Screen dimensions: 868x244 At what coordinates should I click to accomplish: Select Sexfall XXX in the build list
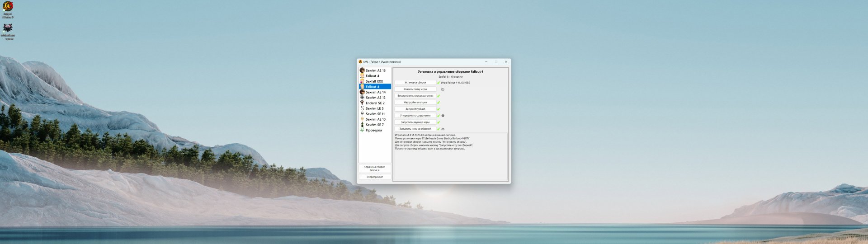pyautogui.click(x=374, y=81)
